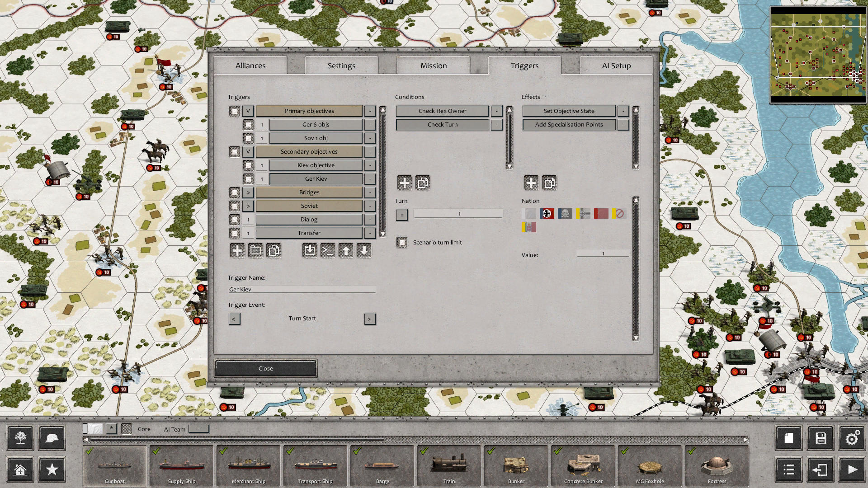Click the import trigger icon with down arrow into tray
868x488 pixels.
pyautogui.click(x=310, y=250)
